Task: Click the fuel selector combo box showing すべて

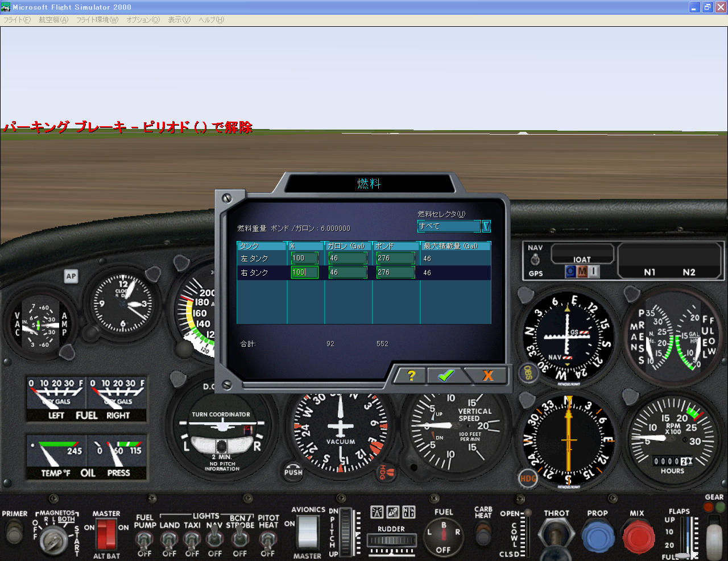Action: point(449,226)
